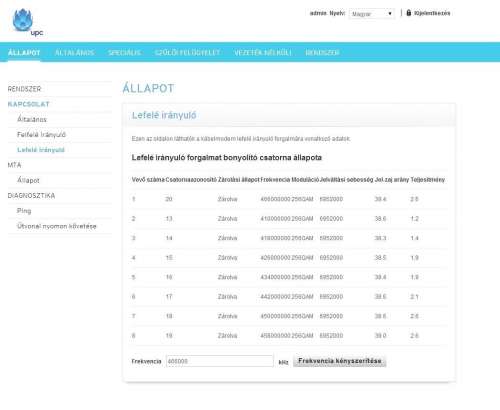Open the SPECIÁLIS tab
This screenshot has width=500, height=410.
(124, 53)
